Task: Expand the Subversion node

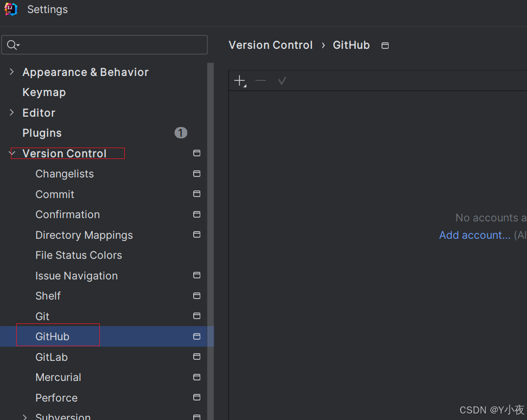Action: tap(25, 417)
